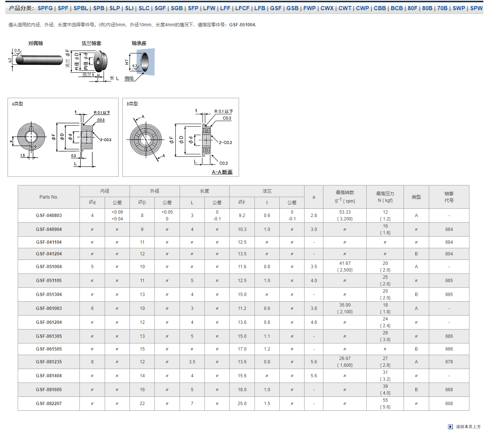486x448 pixels.
Task: Select part number GSF-061505
Action: (49, 349)
